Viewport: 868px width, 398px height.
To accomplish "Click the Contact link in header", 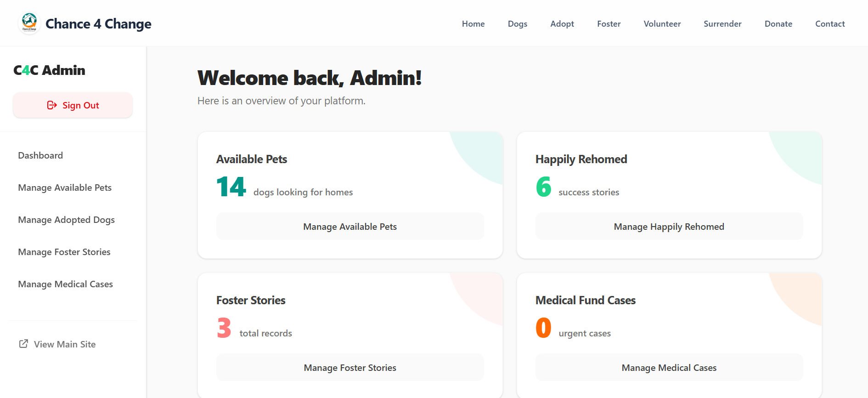I will click(x=830, y=24).
